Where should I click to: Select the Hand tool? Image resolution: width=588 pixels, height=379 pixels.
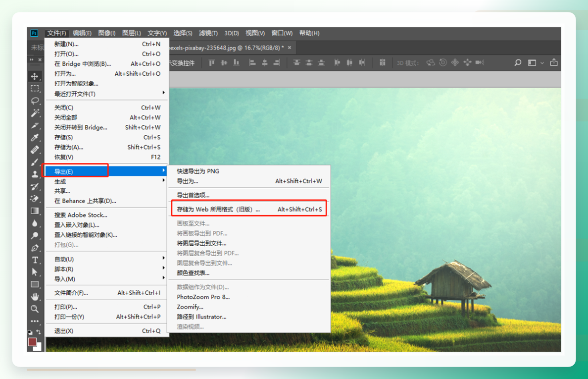pos(35,297)
